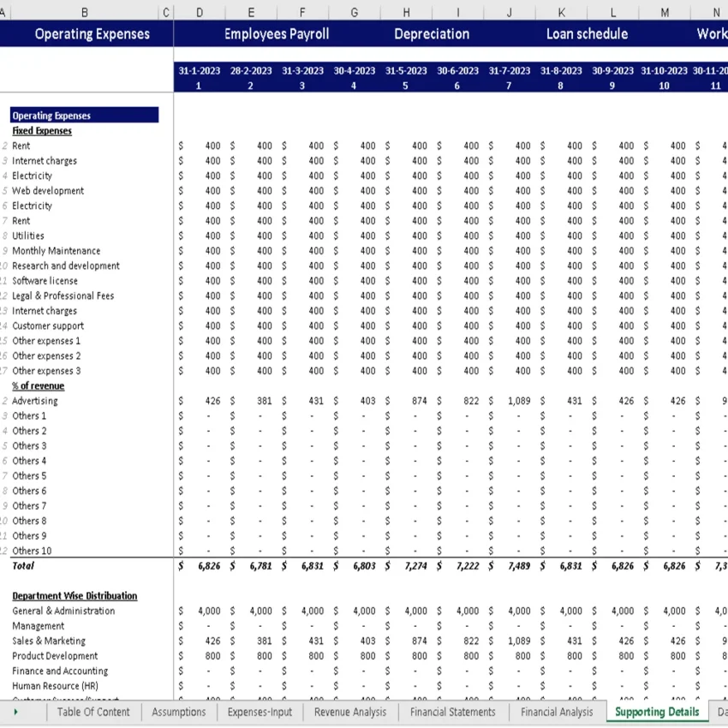Select column H header
Screen dimensions: 728x728
[x=406, y=12]
